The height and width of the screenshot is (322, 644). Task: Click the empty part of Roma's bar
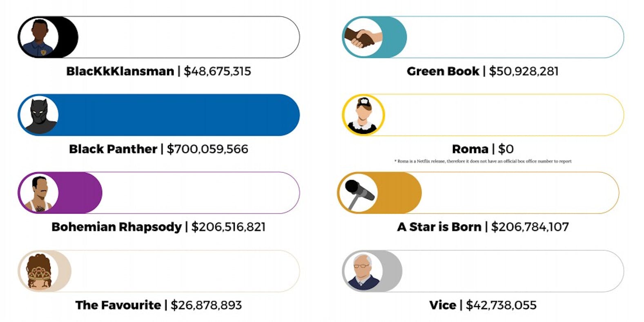tap(502, 115)
